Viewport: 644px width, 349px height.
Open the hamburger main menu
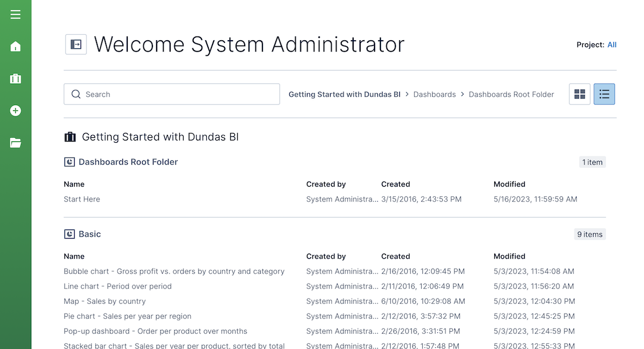[16, 14]
